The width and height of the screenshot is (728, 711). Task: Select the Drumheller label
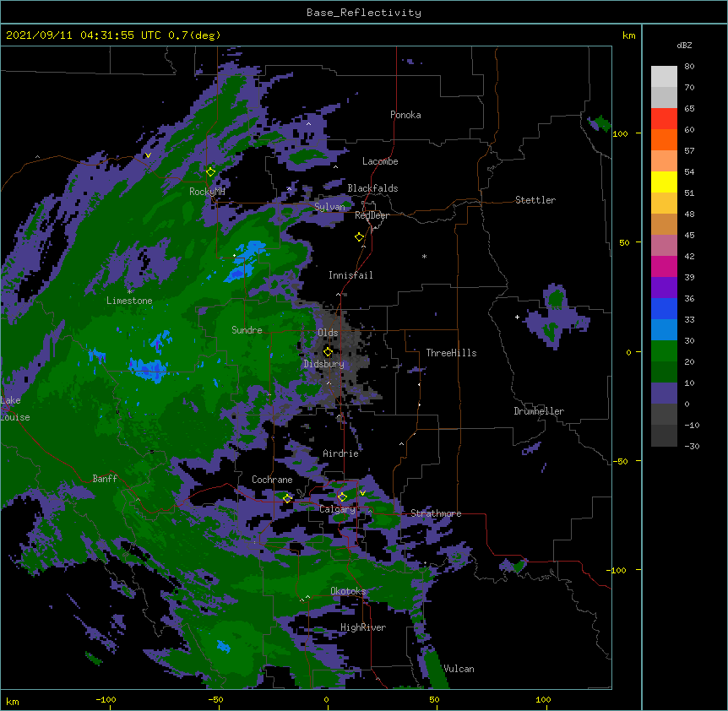(539, 411)
